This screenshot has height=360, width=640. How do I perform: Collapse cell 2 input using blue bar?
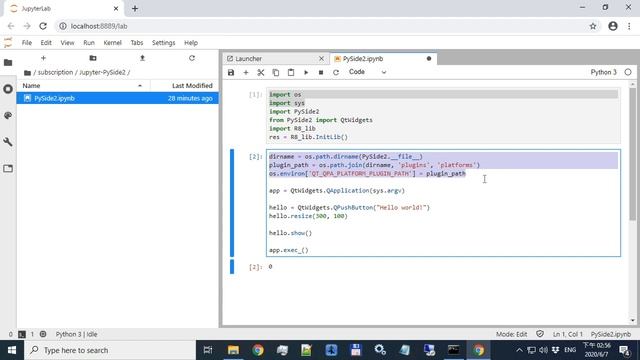click(x=232, y=203)
